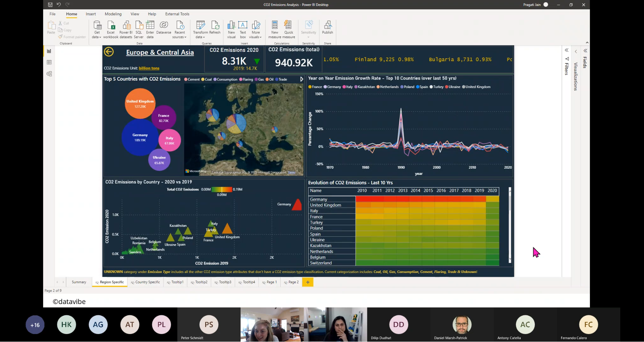Select the SQL Server data source

139,28
